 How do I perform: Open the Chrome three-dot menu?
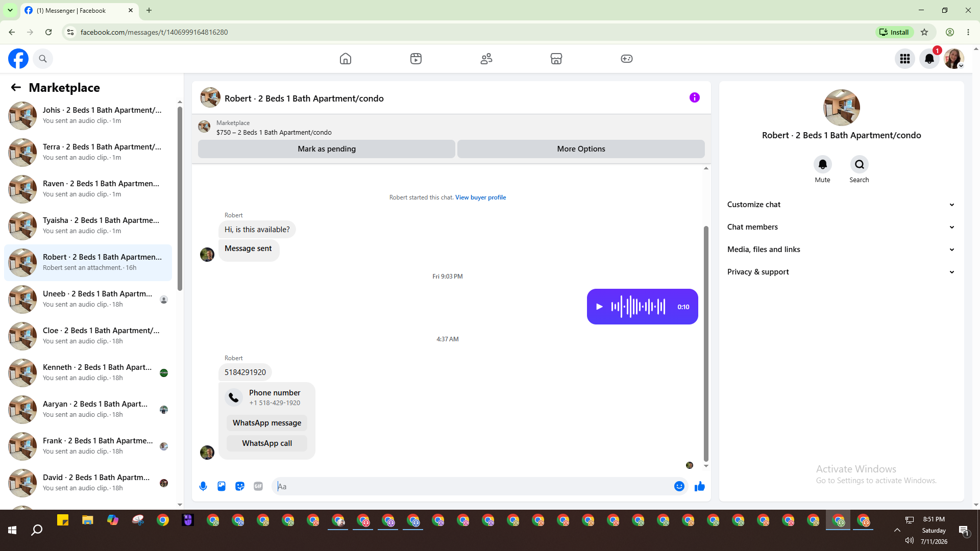[968, 32]
